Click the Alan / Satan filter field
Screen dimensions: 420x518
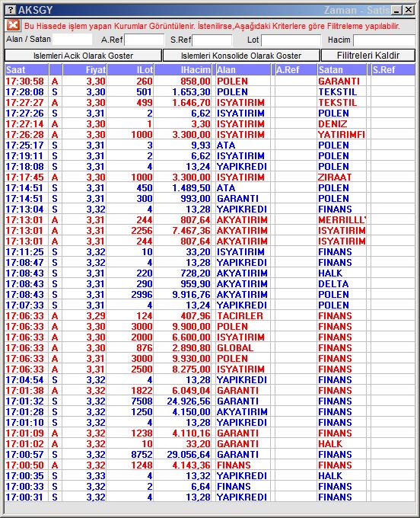point(72,40)
